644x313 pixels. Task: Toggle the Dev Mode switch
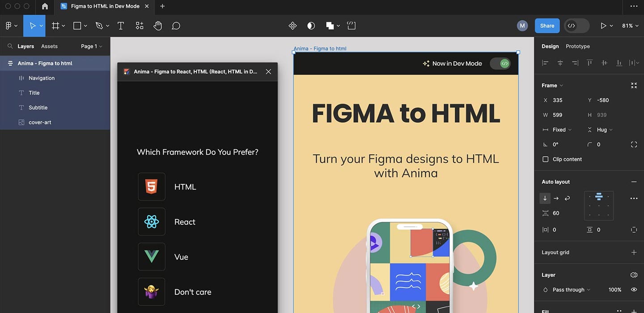(500, 63)
